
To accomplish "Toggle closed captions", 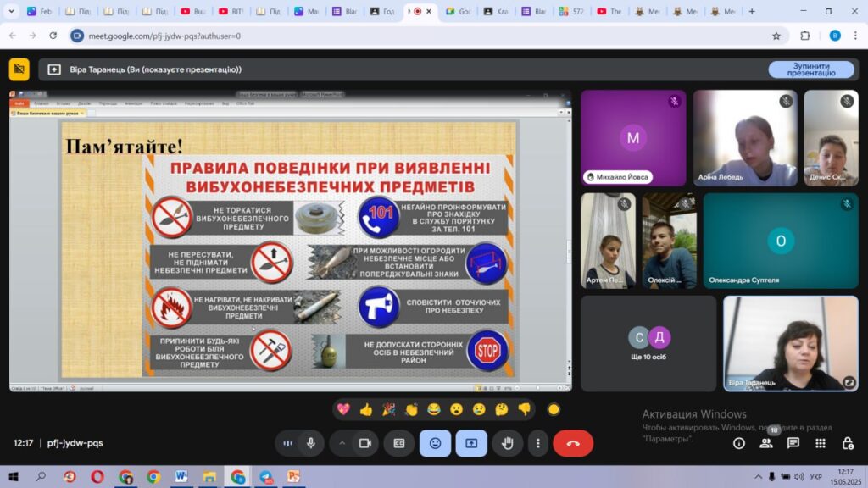I will (399, 443).
